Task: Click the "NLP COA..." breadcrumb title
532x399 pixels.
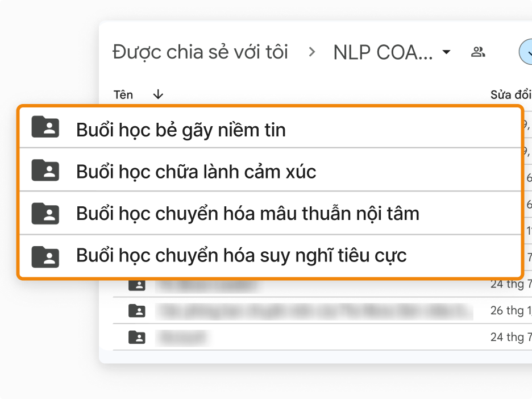Action: (x=383, y=52)
